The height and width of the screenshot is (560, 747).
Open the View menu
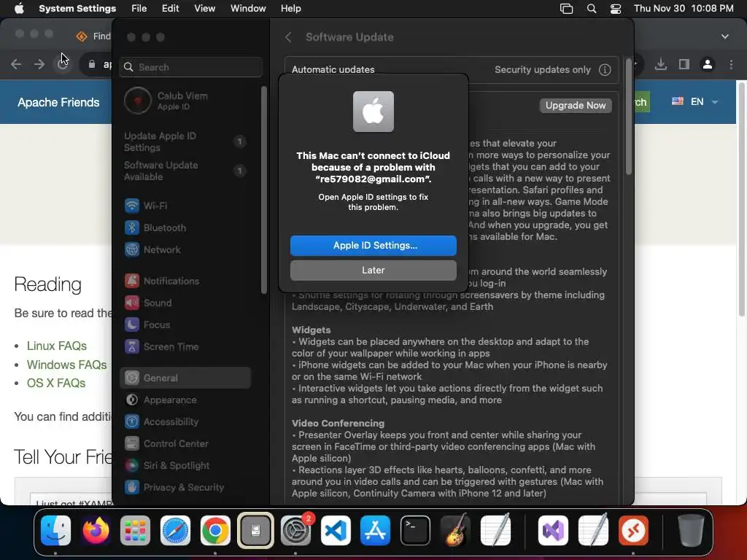(x=204, y=9)
